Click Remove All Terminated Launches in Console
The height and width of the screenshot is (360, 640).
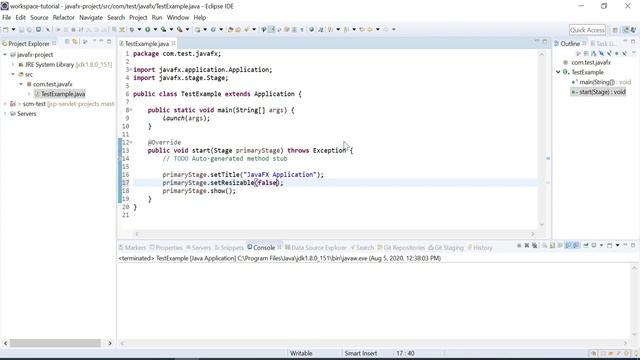[x=535, y=245]
